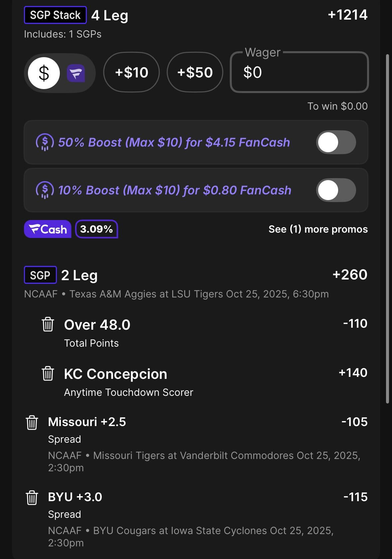Remove the BYU +3.0 spread leg
The width and height of the screenshot is (392, 559).
(x=32, y=498)
